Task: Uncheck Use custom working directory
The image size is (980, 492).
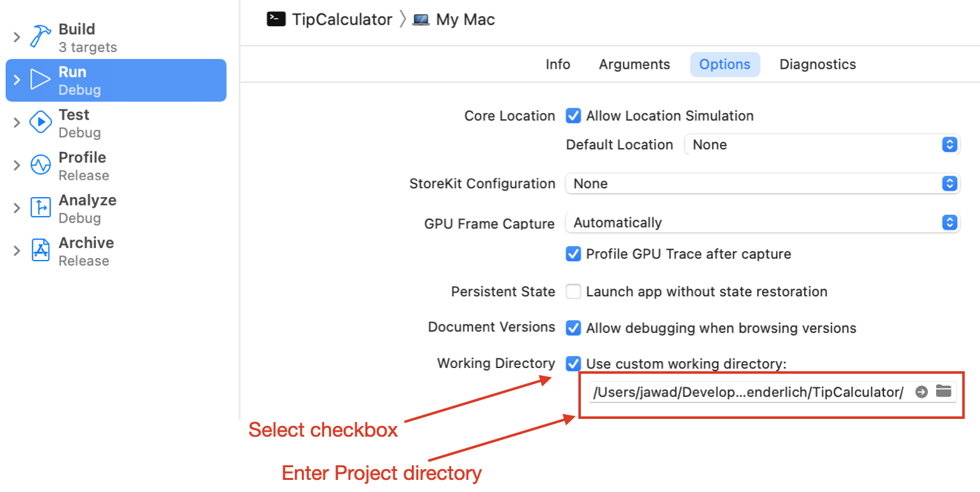Action: pyautogui.click(x=573, y=364)
